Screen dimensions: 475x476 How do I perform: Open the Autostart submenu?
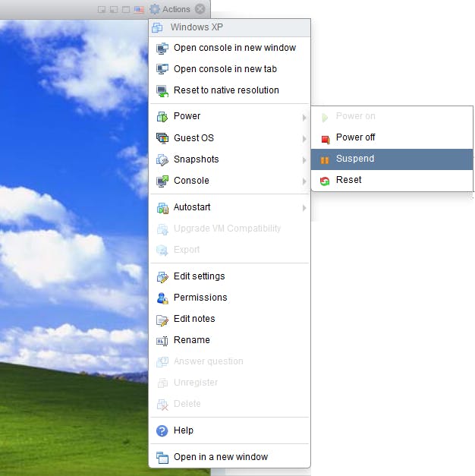[229, 207]
